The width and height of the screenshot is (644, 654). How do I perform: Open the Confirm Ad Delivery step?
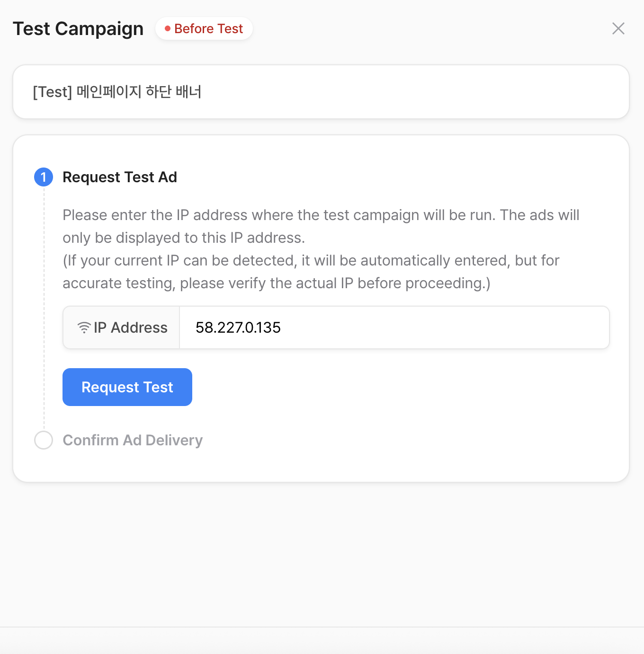(133, 440)
